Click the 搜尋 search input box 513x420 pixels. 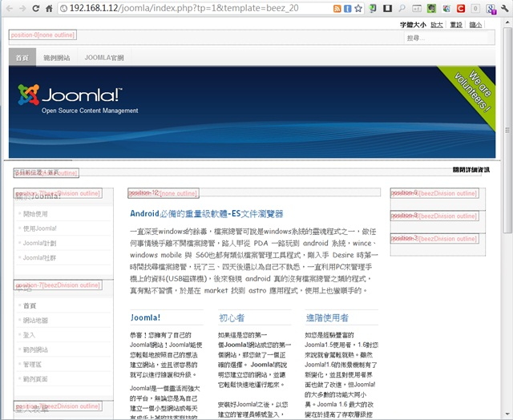(x=446, y=38)
